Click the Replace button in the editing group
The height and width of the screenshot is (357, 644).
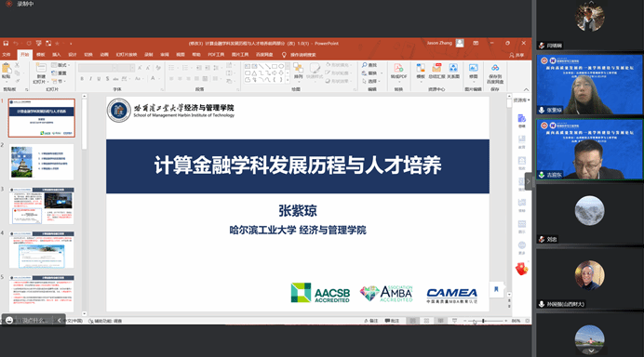pos(370,73)
